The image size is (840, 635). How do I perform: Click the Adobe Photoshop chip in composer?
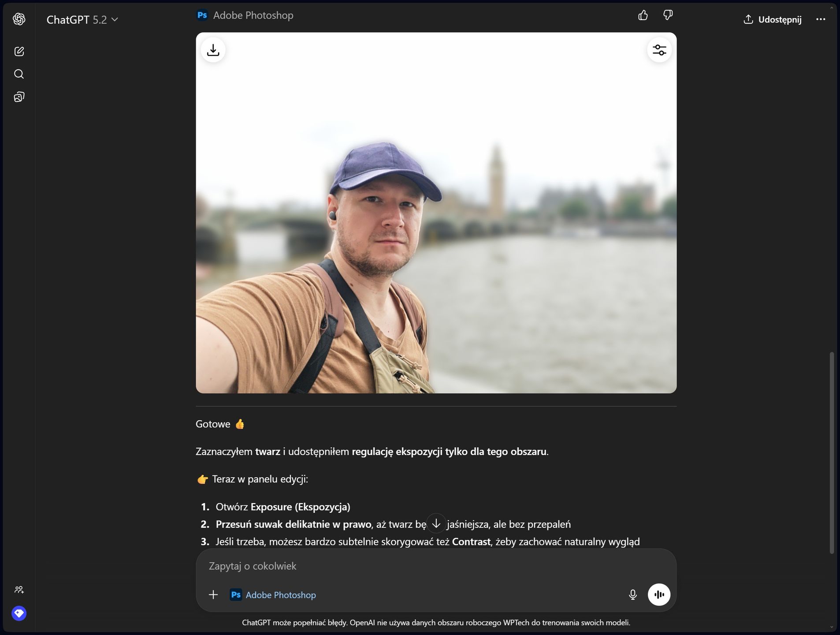point(273,595)
